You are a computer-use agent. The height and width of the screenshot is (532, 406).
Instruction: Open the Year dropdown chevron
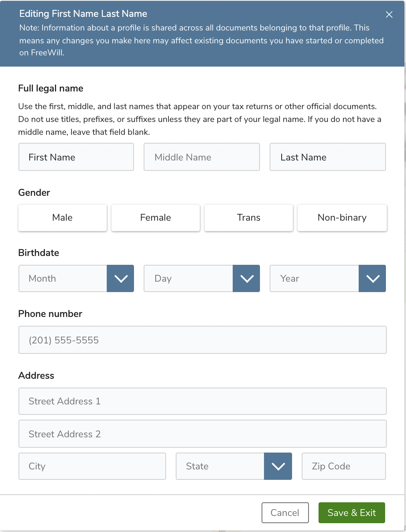(x=372, y=278)
